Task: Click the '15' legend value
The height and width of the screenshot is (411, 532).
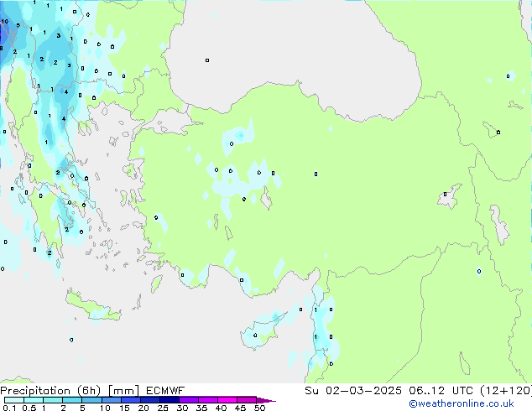Action: click(124, 408)
